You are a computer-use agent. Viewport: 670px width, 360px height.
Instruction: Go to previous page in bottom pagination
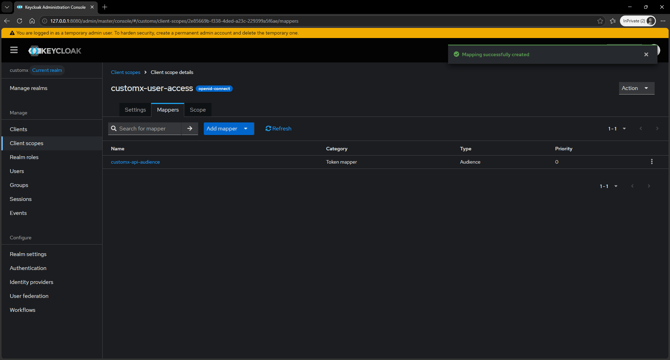(632, 186)
